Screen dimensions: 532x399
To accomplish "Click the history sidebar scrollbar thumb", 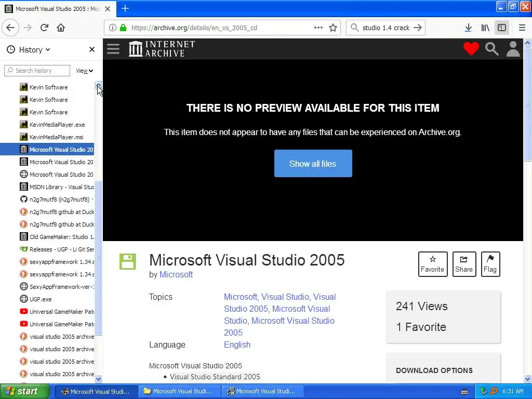I will [x=98, y=258].
